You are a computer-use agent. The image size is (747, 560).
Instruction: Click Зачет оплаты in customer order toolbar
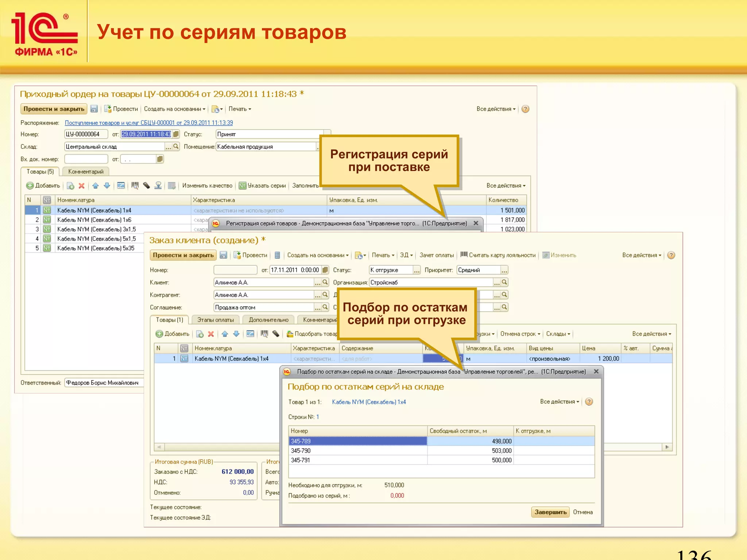coord(437,255)
